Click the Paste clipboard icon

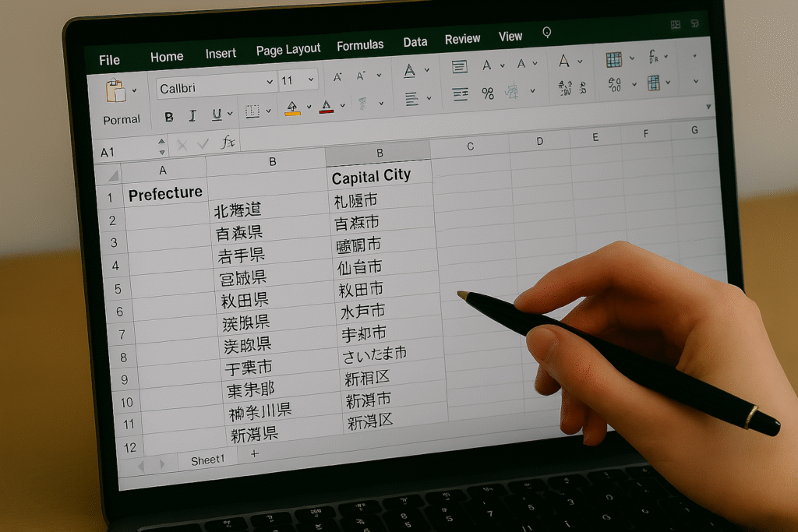coord(116,90)
